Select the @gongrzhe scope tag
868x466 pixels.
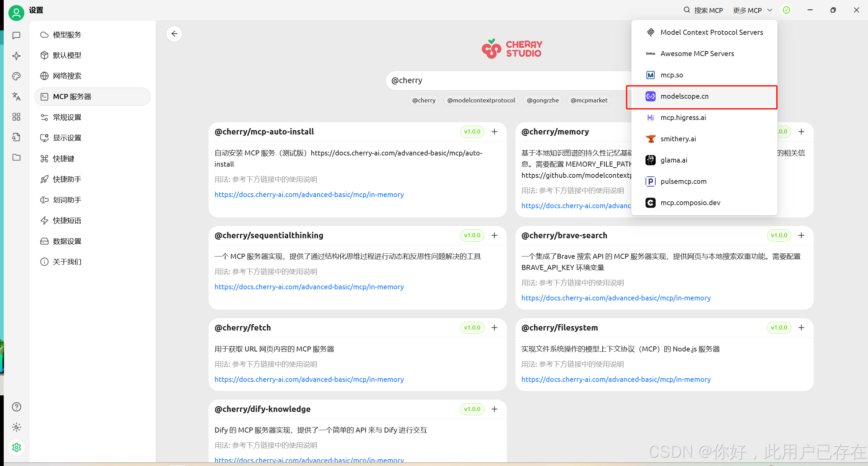(x=543, y=100)
